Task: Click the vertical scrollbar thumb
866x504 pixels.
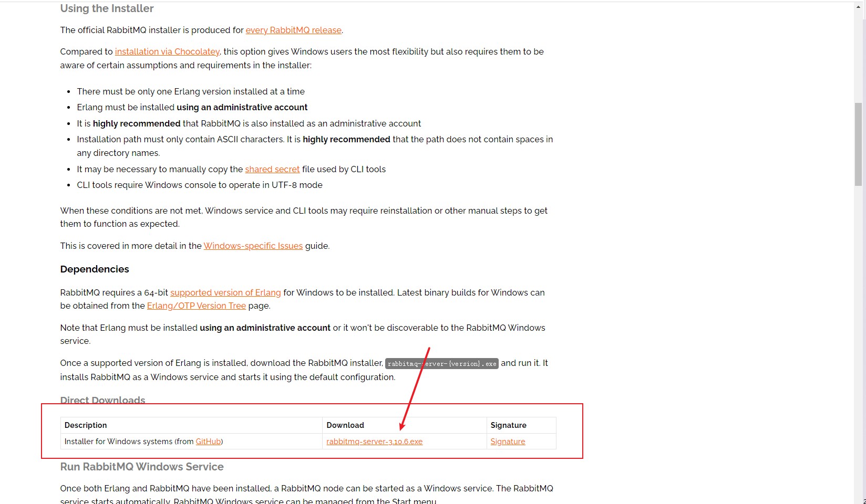Action: coord(858,144)
